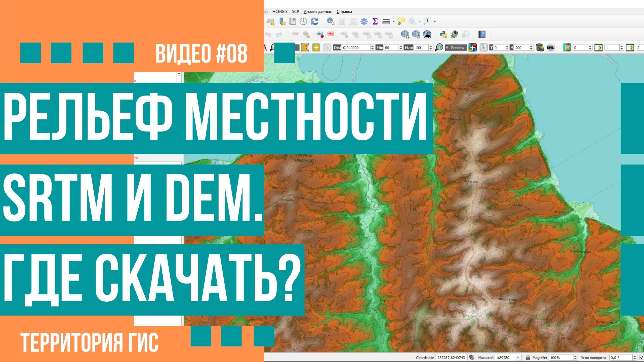Open the text annotation dropdown arrow
This screenshot has width=644, height=362.
434,21
